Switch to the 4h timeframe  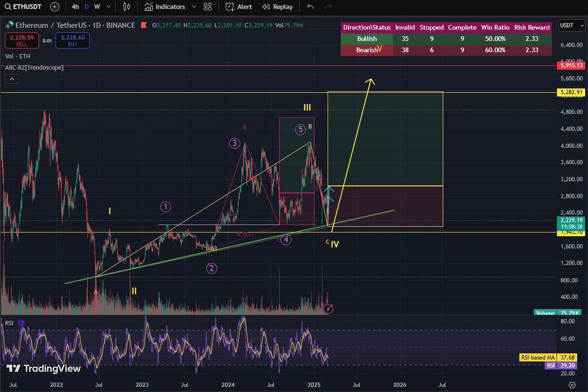coord(74,7)
